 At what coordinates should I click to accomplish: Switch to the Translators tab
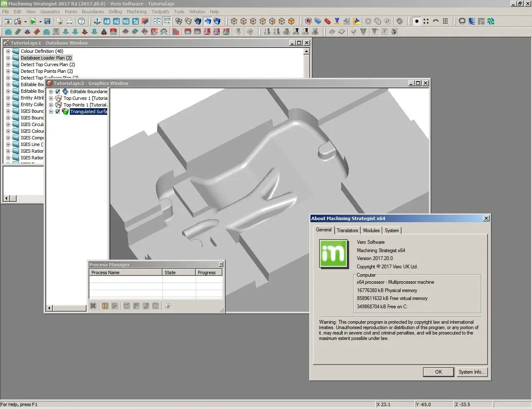347,231
